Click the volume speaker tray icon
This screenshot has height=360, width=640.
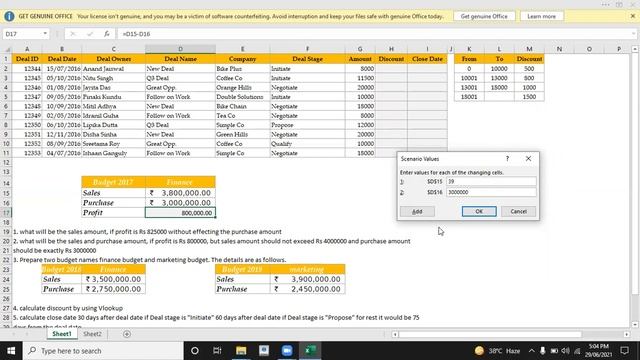[565, 351]
